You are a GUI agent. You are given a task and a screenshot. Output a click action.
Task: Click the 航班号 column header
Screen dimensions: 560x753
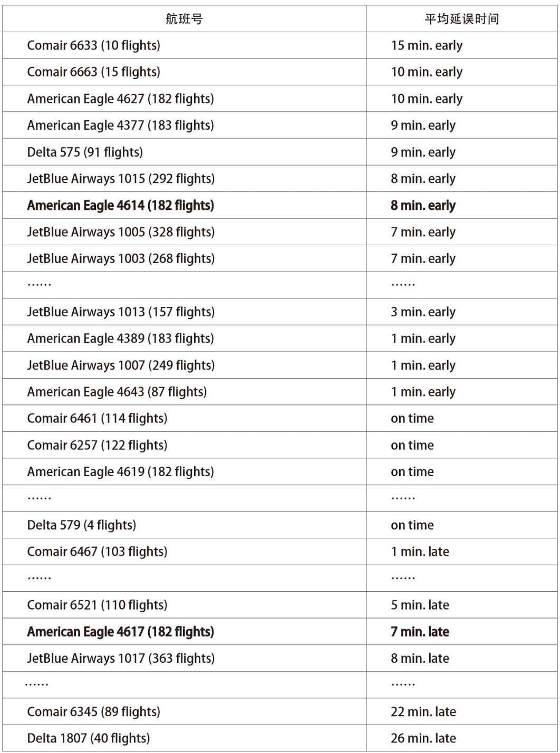point(184,20)
